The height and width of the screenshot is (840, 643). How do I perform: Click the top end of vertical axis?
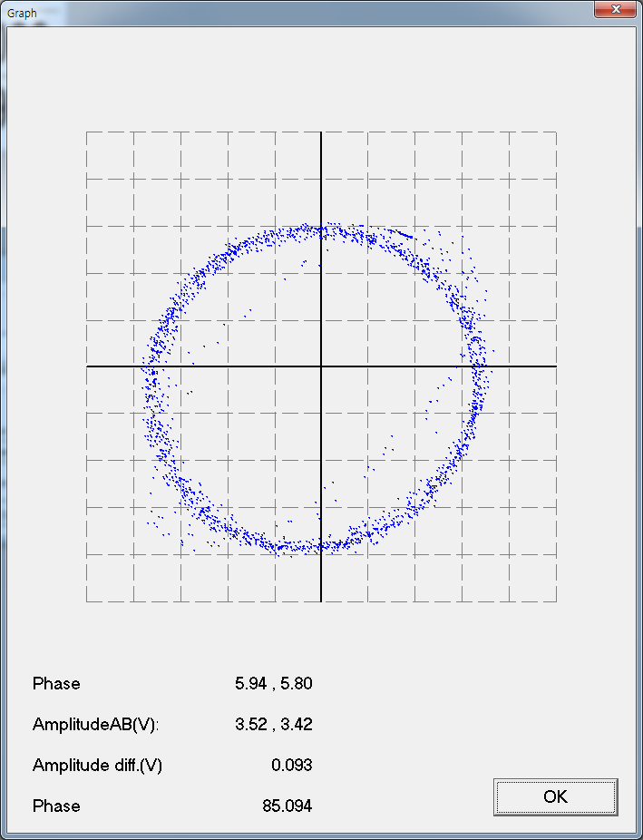(321, 133)
